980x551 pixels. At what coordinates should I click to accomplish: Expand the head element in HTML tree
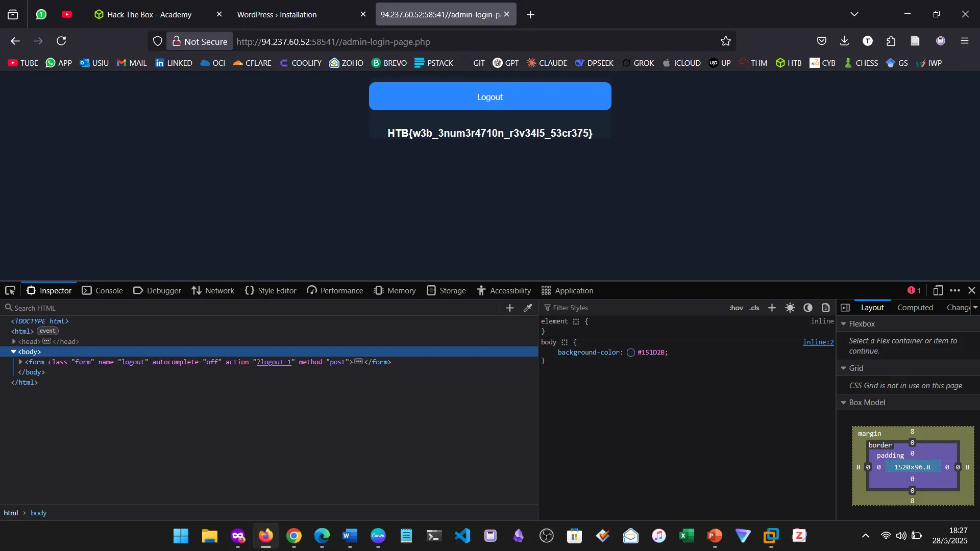pos(14,341)
